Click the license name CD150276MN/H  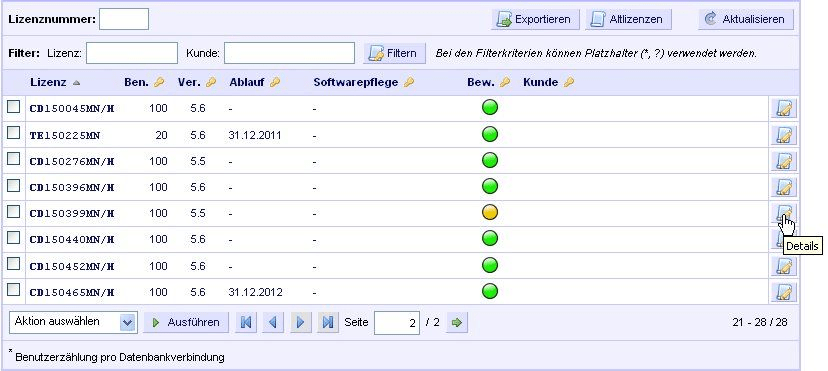coord(72,161)
